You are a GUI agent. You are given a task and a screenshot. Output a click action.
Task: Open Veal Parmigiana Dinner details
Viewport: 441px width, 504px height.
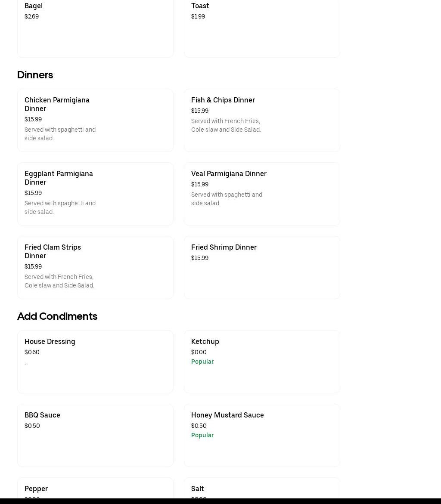pos(261,194)
